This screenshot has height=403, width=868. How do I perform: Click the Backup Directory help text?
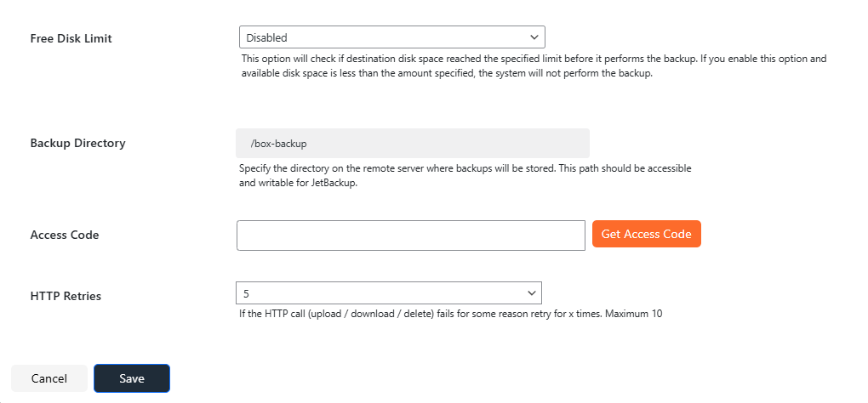pos(465,175)
